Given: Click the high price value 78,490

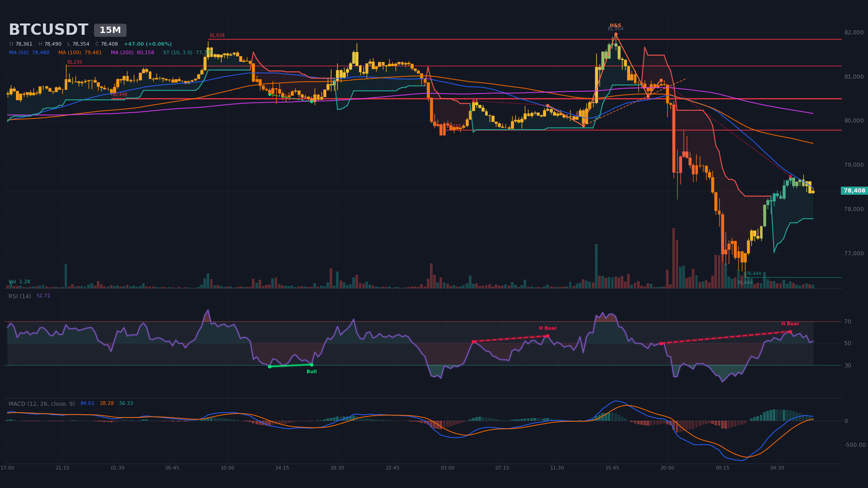Looking at the screenshot, I should click(x=53, y=44).
